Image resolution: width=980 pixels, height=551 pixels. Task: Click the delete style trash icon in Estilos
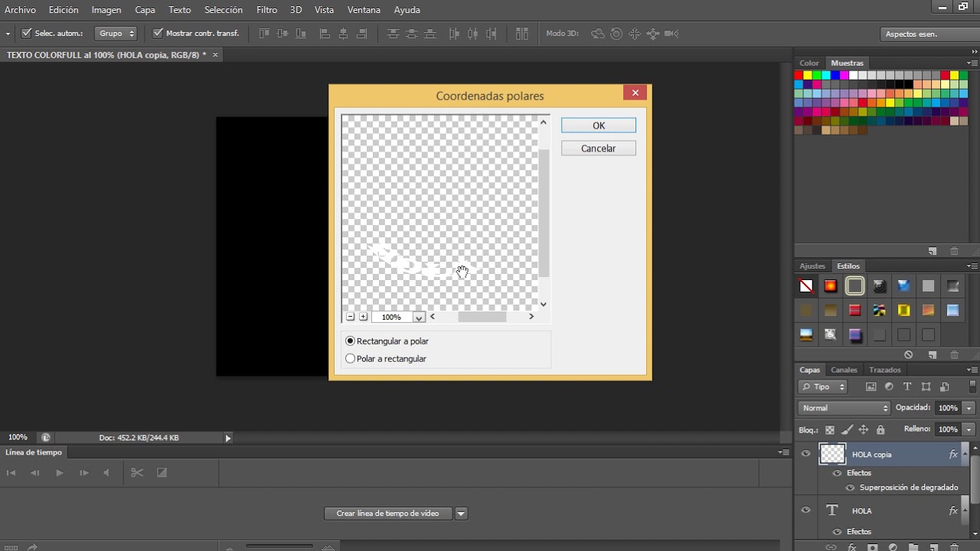[954, 355]
